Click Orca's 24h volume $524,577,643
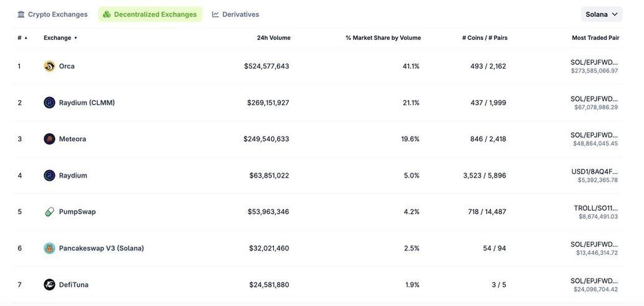This screenshot has width=644, height=306. tap(266, 66)
